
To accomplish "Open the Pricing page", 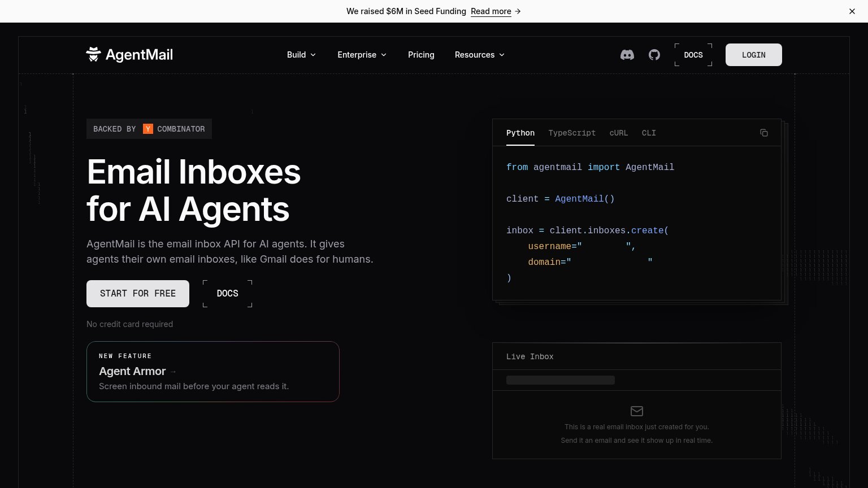I will click(421, 55).
